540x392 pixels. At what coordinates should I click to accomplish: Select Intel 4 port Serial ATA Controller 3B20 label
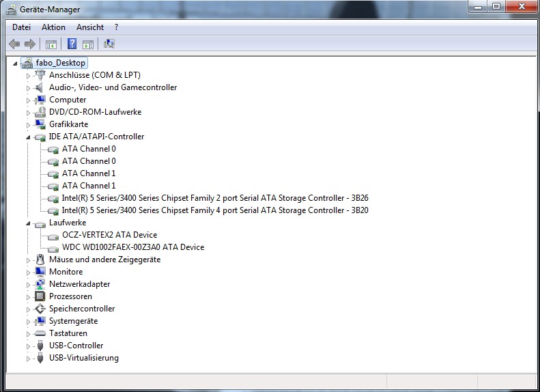[x=215, y=210]
